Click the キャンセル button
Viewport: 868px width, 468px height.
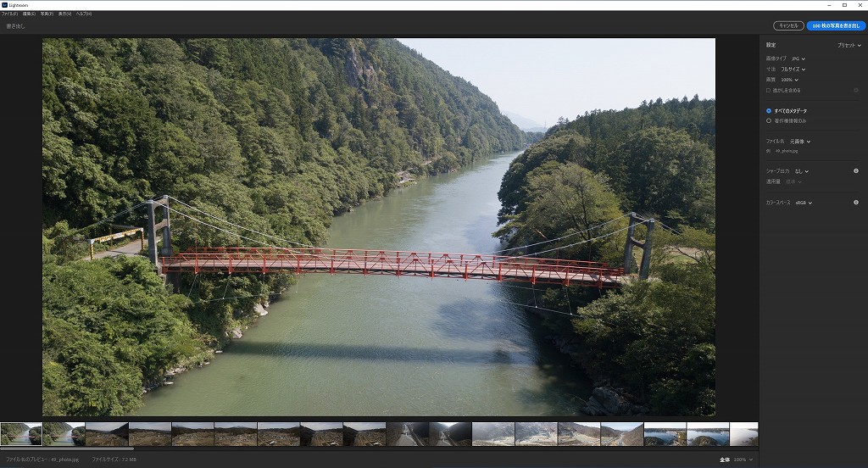coord(788,25)
